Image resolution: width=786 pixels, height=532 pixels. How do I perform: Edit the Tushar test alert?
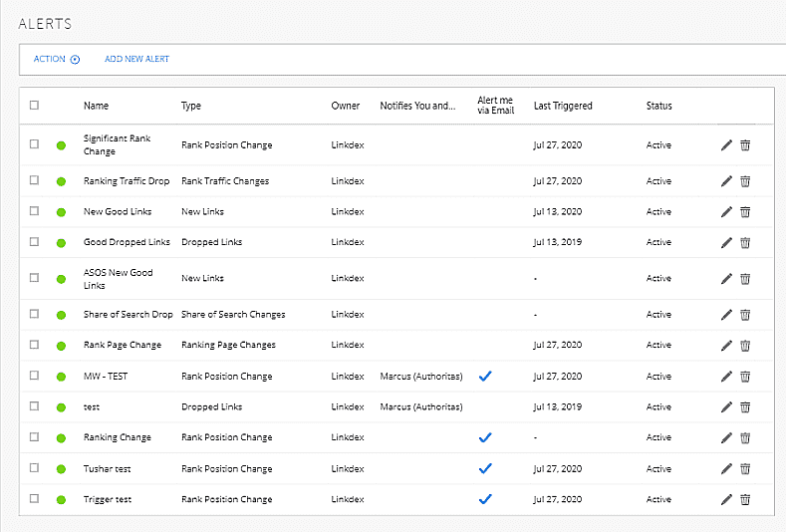coord(726,469)
